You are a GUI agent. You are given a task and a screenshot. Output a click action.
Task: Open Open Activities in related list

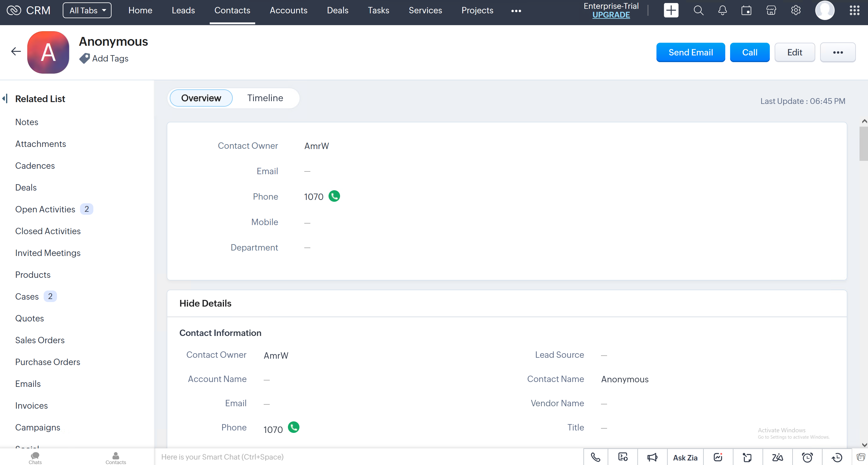pos(45,209)
